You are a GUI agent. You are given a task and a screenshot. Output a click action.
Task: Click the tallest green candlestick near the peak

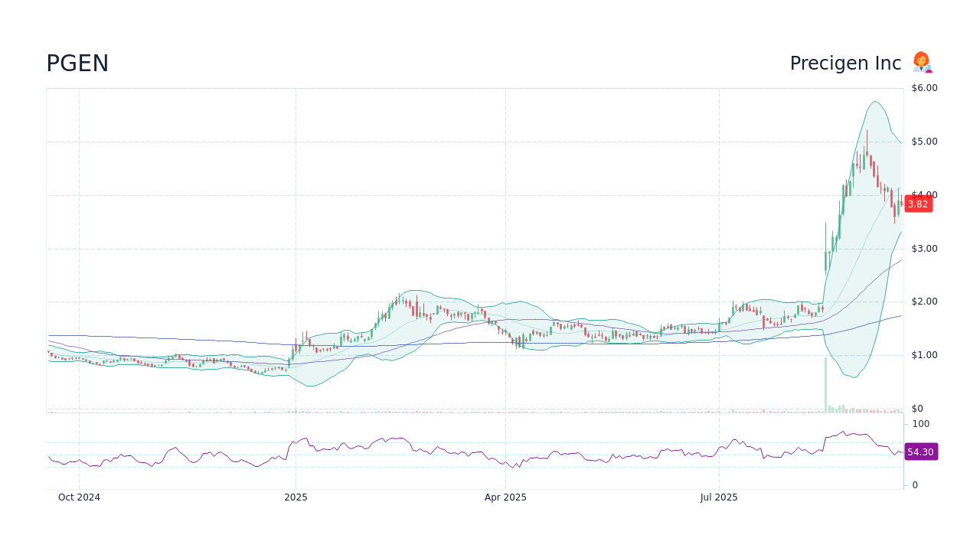tap(866, 161)
